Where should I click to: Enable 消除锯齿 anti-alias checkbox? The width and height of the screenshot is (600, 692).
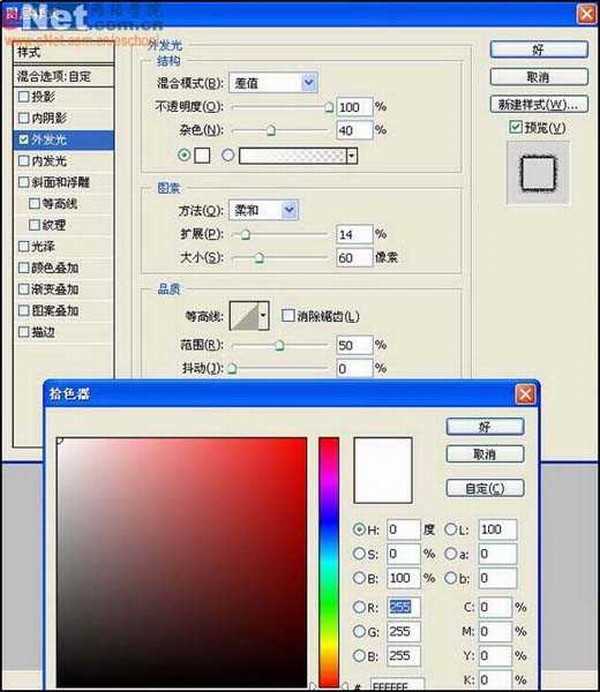[x=288, y=316]
